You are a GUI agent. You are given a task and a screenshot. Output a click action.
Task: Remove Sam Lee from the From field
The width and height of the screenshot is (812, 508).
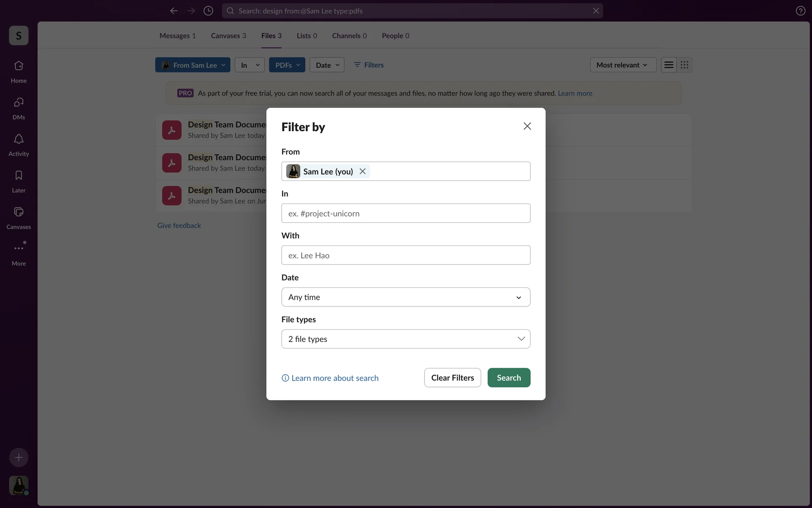click(x=362, y=171)
